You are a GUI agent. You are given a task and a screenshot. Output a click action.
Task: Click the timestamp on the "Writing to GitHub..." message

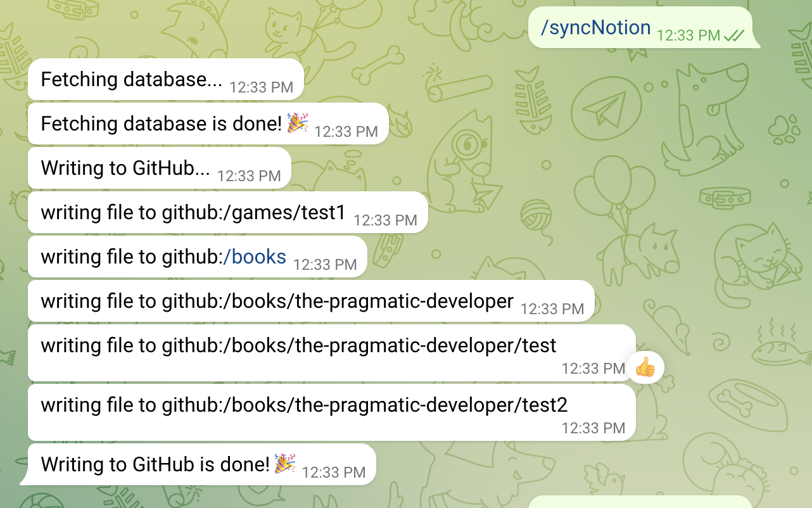pyautogui.click(x=249, y=176)
